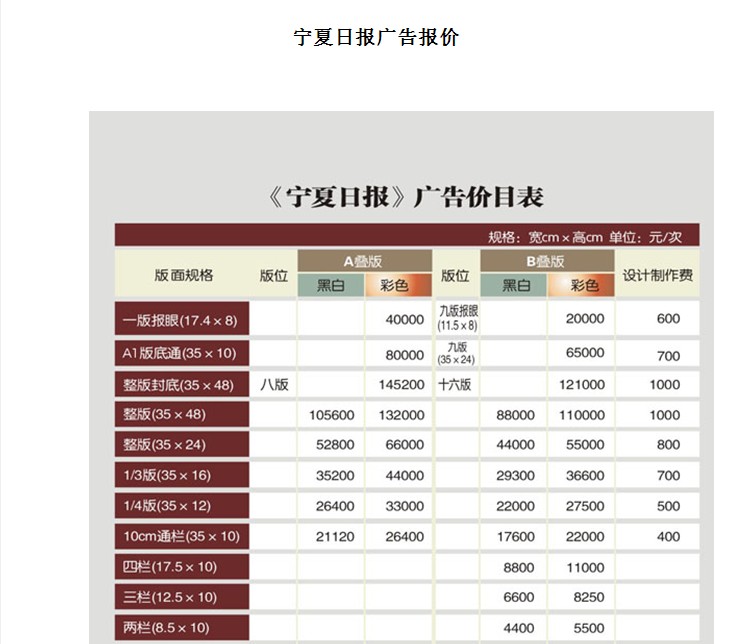The height and width of the screenshot is (644, 749).
Task: Select the 版面规格 column header
Action: 183,275
